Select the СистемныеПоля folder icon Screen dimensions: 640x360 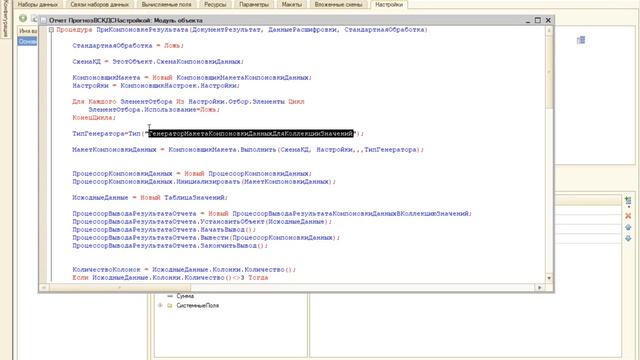pos(170,305)
